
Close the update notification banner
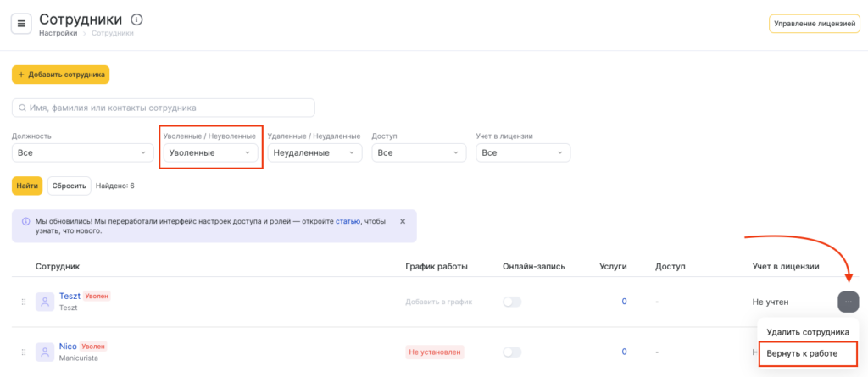tap(403, 221)
